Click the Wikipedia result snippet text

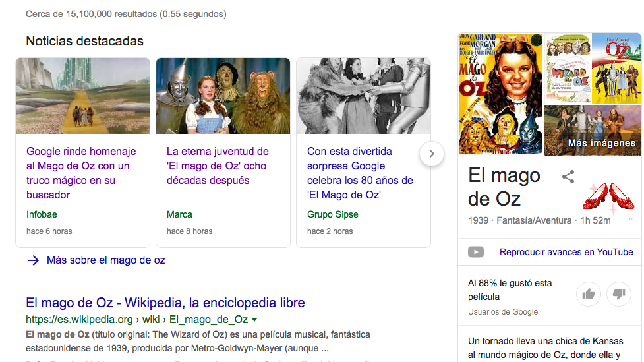[x=198, y=342]
